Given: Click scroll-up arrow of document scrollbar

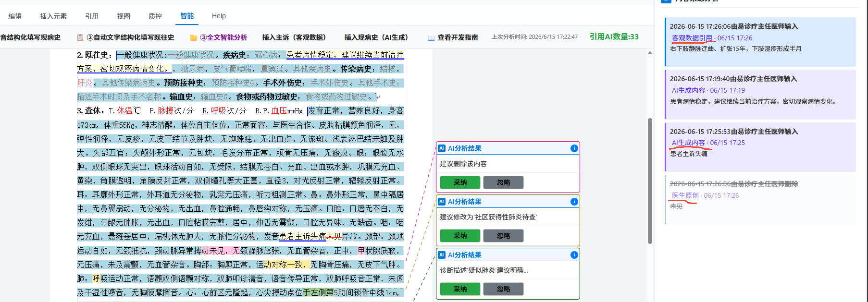Looking at the screenshot, I should pos(650,53).
